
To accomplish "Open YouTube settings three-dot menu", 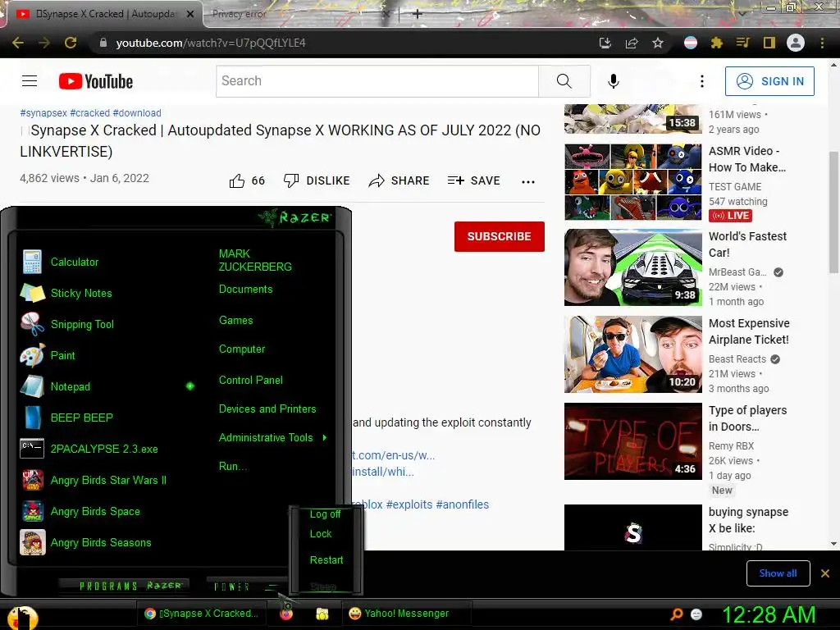I will [702, 81].
